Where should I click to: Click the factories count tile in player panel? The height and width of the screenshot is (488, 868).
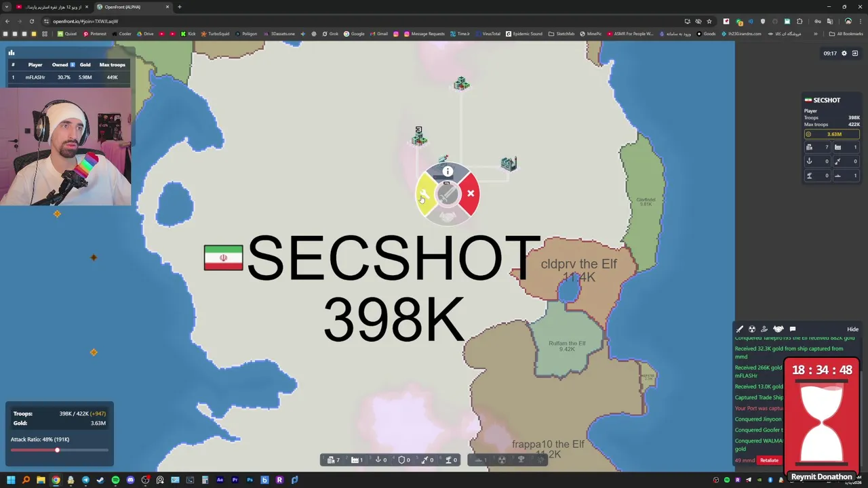click(x=846, y=147)
